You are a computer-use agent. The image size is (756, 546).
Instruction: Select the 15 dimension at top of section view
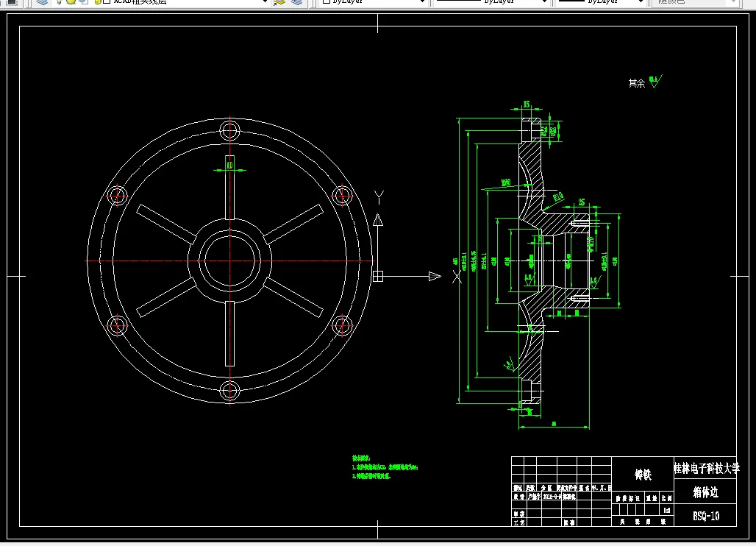coord(527,104)
